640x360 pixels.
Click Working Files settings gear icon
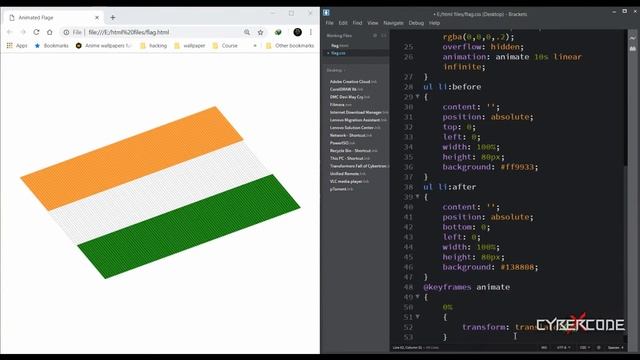pyautogui.click(x=375, y=36)
